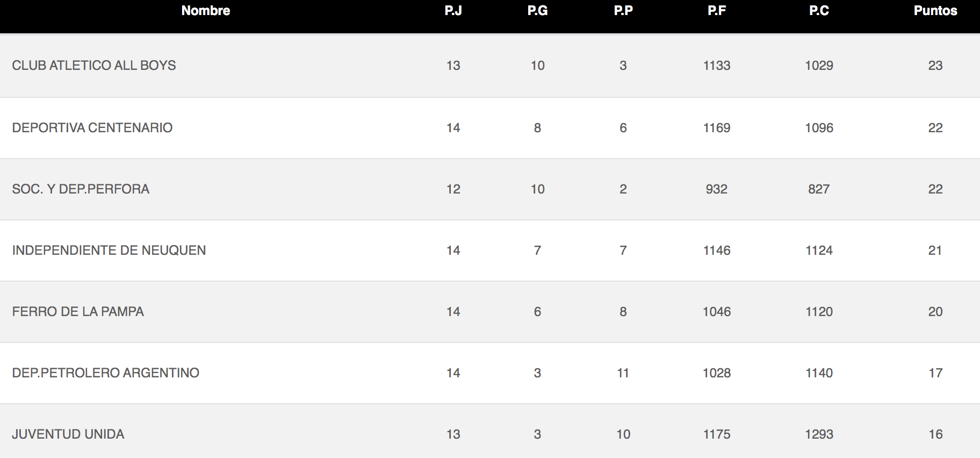
Task: Click Ferro de la Pampa points 20
Action: 935,312
